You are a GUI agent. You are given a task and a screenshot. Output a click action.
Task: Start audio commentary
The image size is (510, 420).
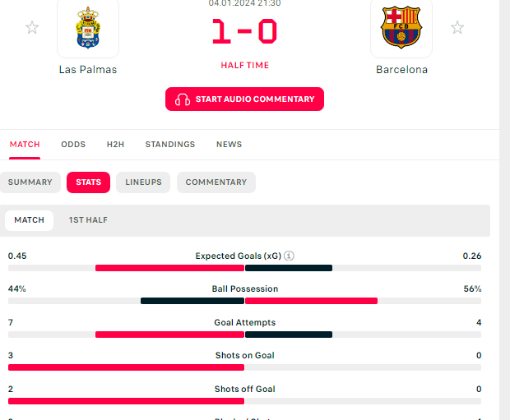[244, 99]
